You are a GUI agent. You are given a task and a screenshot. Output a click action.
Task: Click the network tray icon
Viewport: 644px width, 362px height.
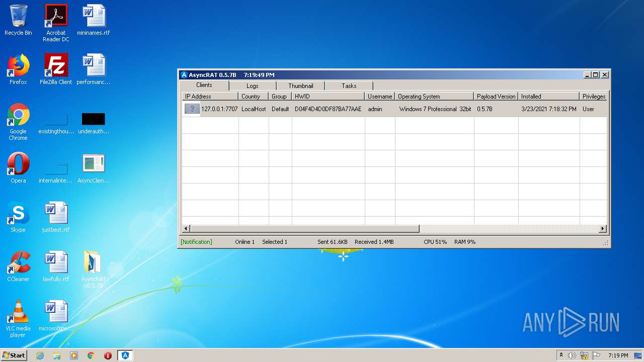(x=584, y=355)
